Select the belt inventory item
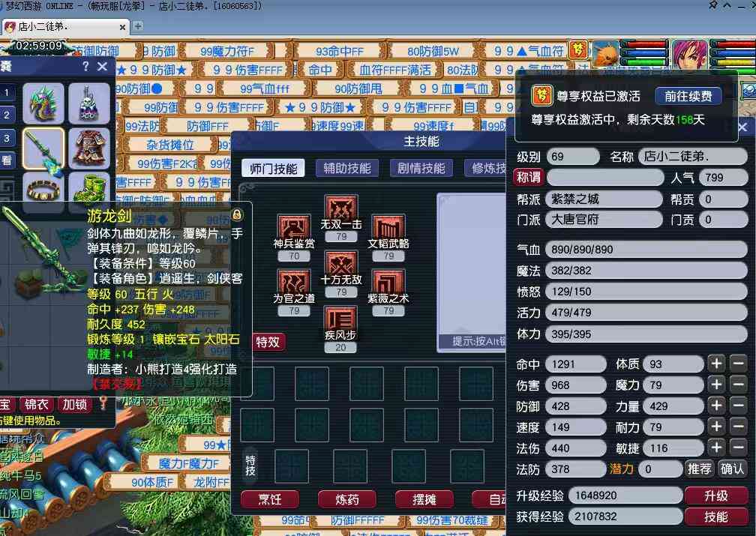This screenshot has width=756, height=536. (x=43, y=192)
